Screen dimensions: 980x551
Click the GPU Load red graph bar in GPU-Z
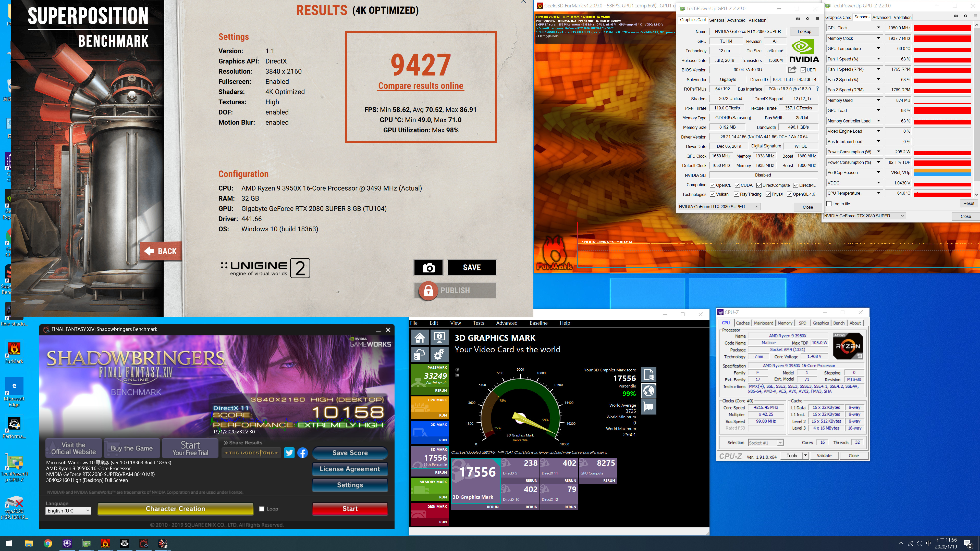pyautogui.click(x=942, y=111)
